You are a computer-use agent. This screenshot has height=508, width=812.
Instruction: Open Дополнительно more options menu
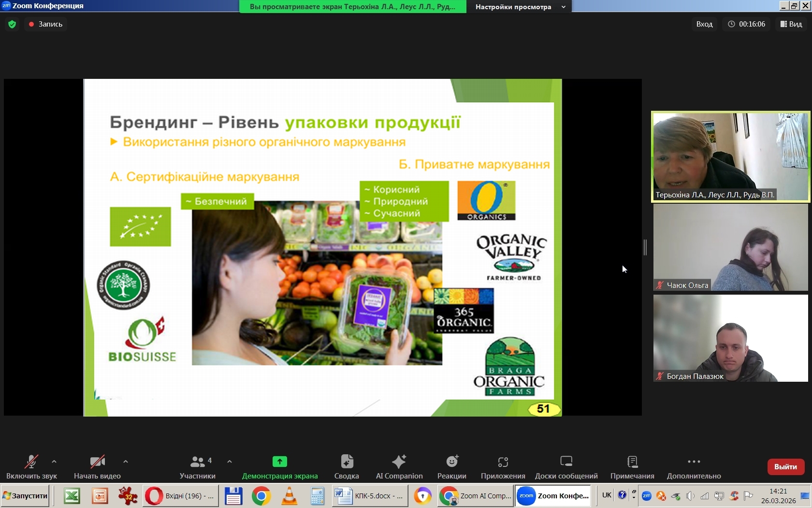pyautogui.click(x=694, y=462)
